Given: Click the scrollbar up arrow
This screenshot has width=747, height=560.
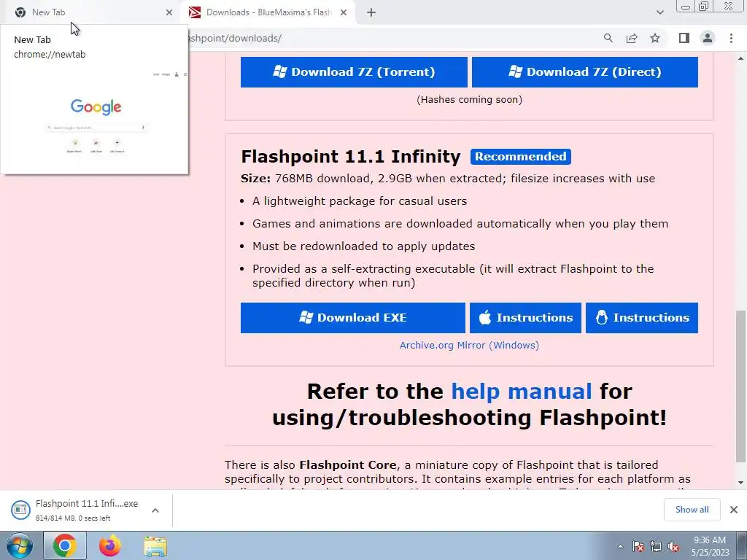Looking at the screenshot, I should (740, 58).
